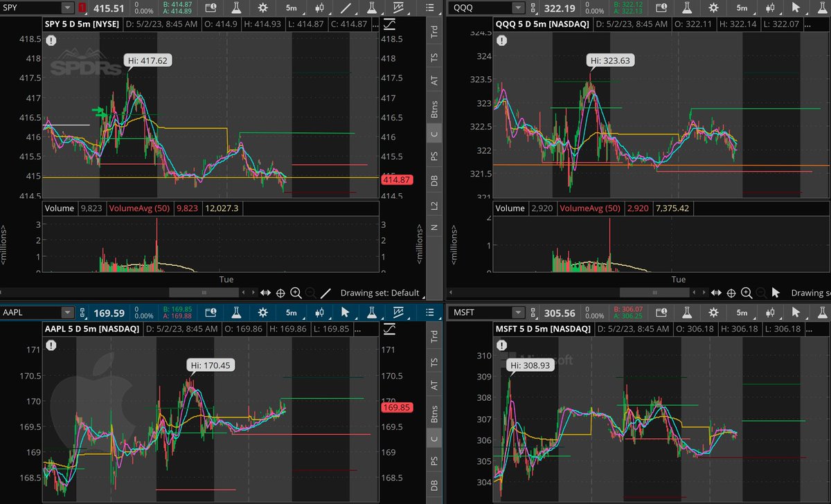The image size is (831, 504).
Task: Click SPY chart alert exclamation icon
Action: [x=51, y=41]
